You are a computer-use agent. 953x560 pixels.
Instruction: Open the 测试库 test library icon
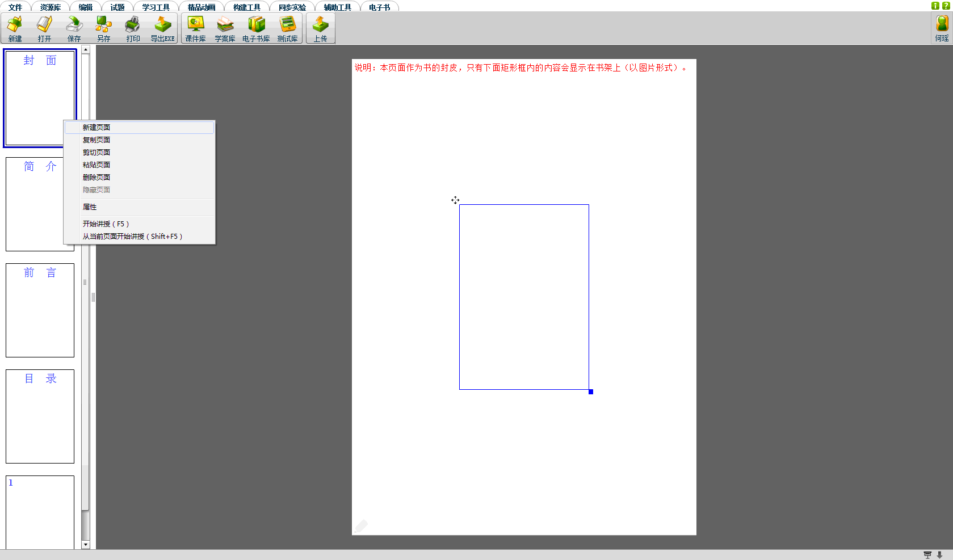[288, 28]
